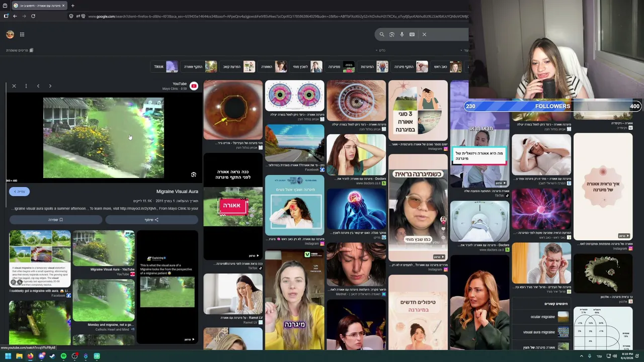
Task: Select the השפורה filter chip
Action: coord(273,66)
